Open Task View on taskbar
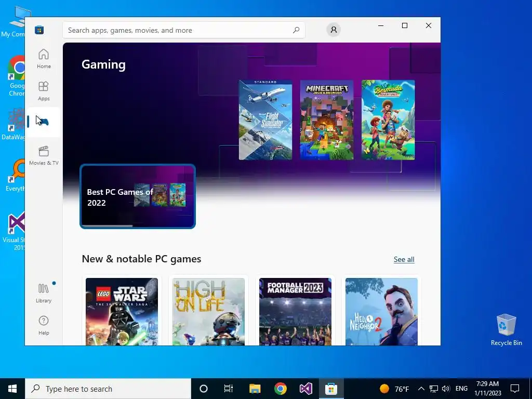The width and height of the screenshot is (532, 399). tap(229, 389)
